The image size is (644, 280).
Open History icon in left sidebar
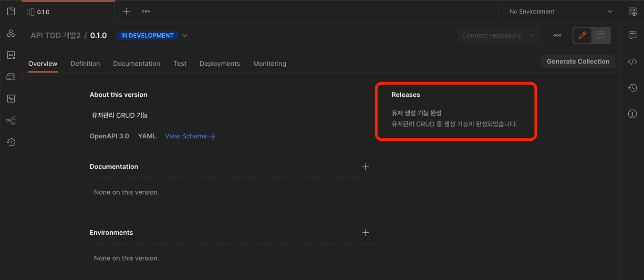tap(11, 142)
